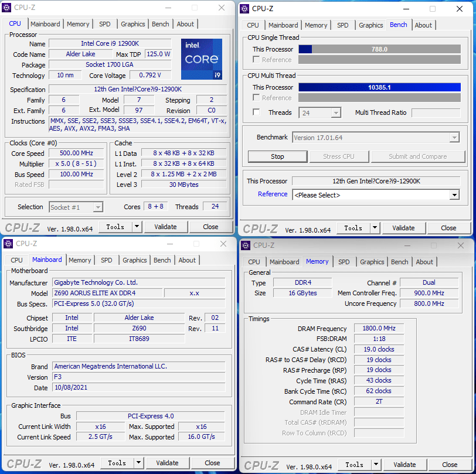Switch to Memory tab in top-left CPU window
Image resolution: width=476 pixels, height=474 pixels.
tap(78, 24)
